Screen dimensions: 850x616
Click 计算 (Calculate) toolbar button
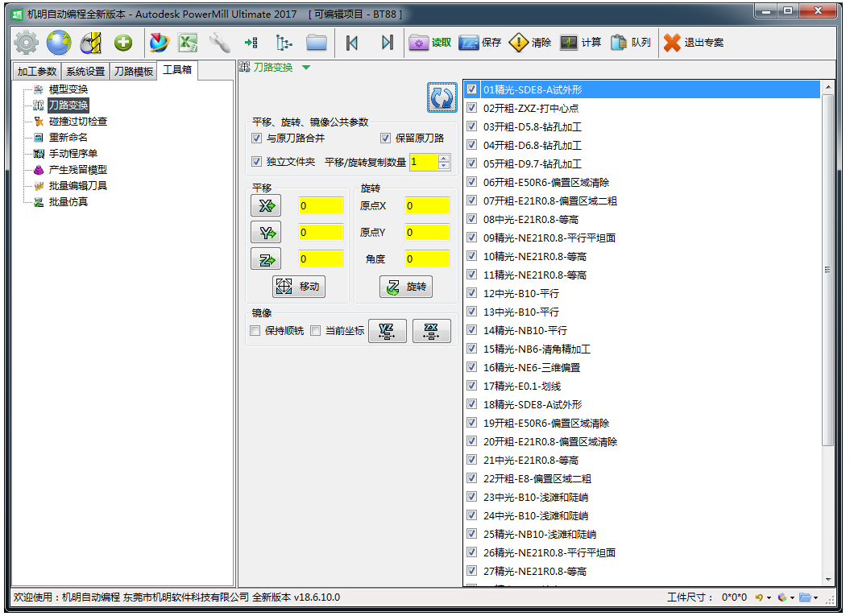pyautogui.click(x=580, y=42)
